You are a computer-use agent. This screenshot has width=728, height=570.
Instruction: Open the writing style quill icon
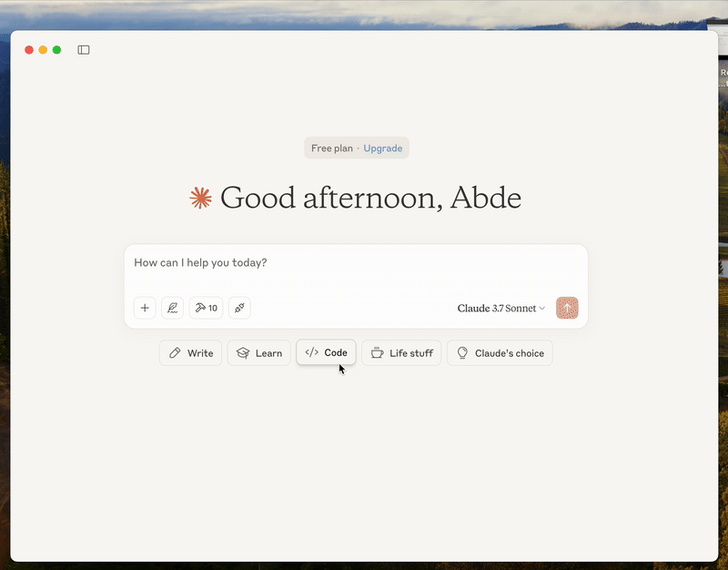(x=172, y=308)
